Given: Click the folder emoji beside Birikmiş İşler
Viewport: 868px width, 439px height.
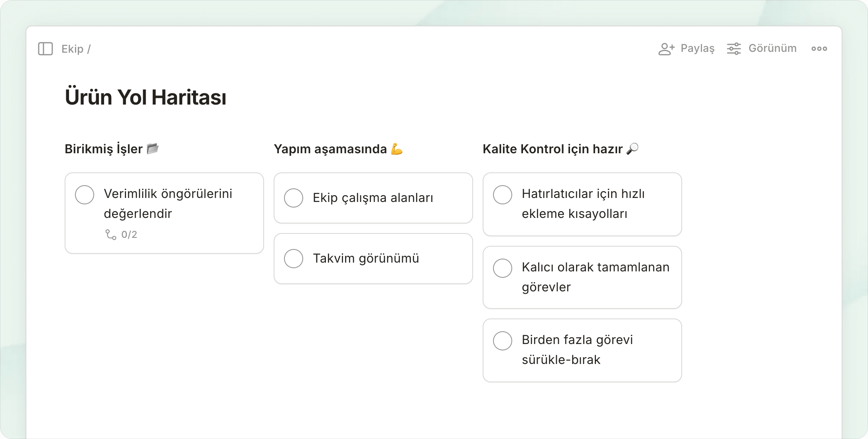Looking at the screenshot, I should point(153,148).
